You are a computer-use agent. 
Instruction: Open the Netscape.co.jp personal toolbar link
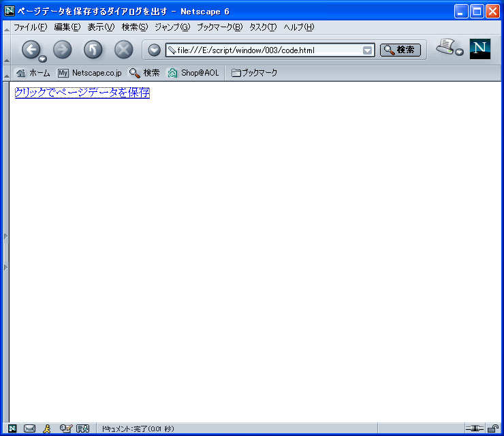click(90, 73)
